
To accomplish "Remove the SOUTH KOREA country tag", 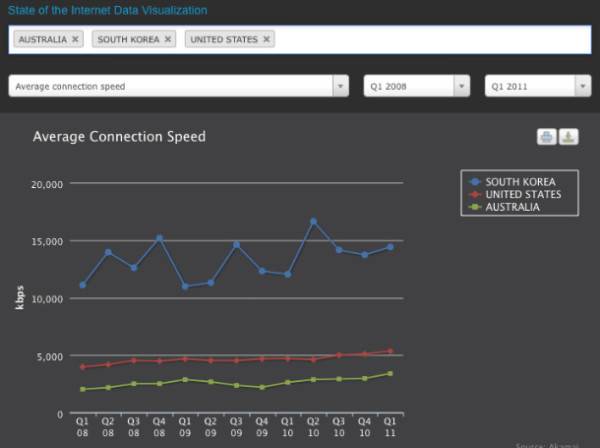I will pyautogui.click(x=168, y=39).
